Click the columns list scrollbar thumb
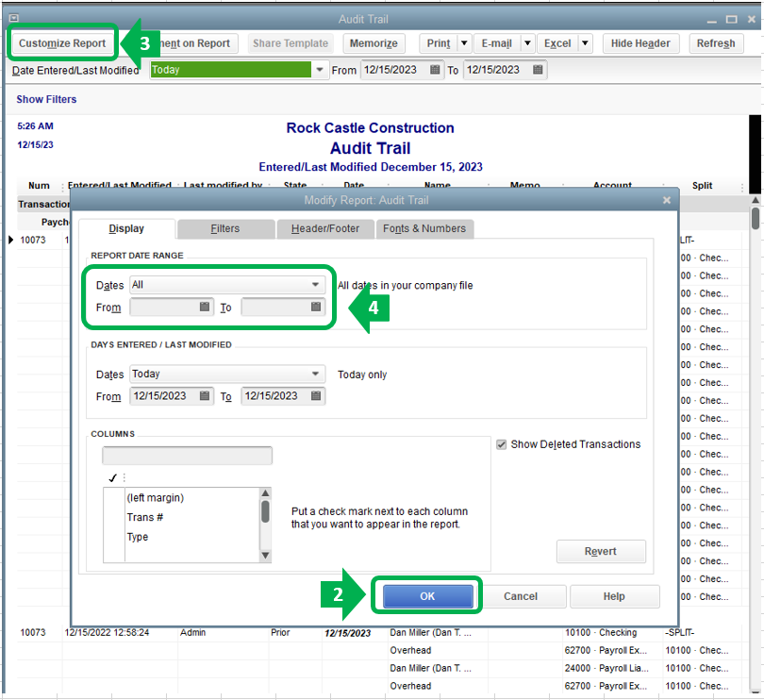764x700 pixels. tap(265, 511)
